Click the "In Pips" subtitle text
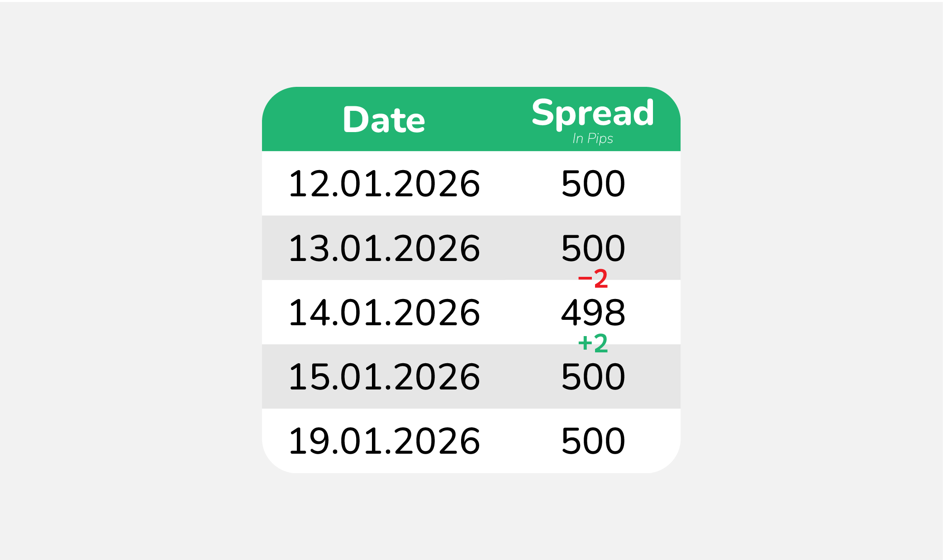943x560 pixels. pos(593,138)
